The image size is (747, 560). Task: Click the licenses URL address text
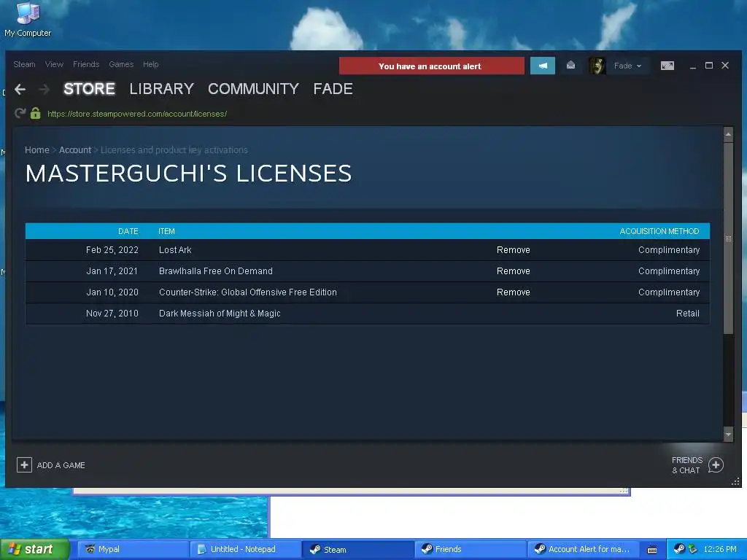[x=137, y=114]
